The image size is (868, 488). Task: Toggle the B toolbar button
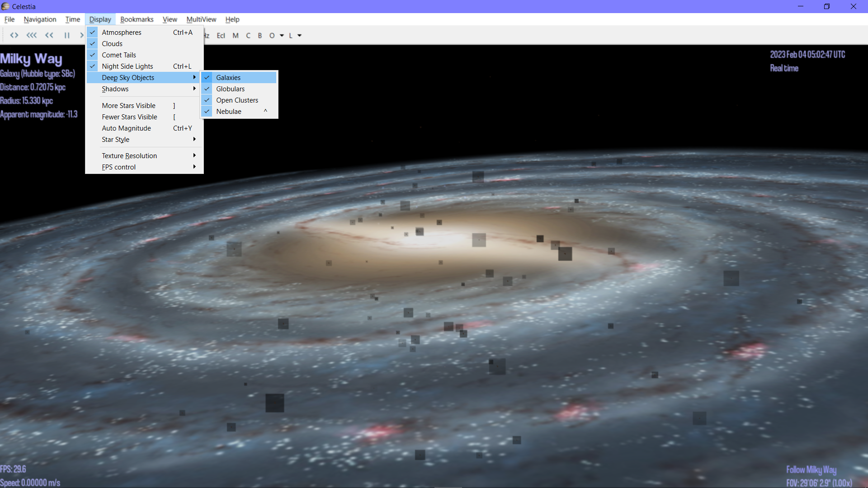click(x=260, y=35)
